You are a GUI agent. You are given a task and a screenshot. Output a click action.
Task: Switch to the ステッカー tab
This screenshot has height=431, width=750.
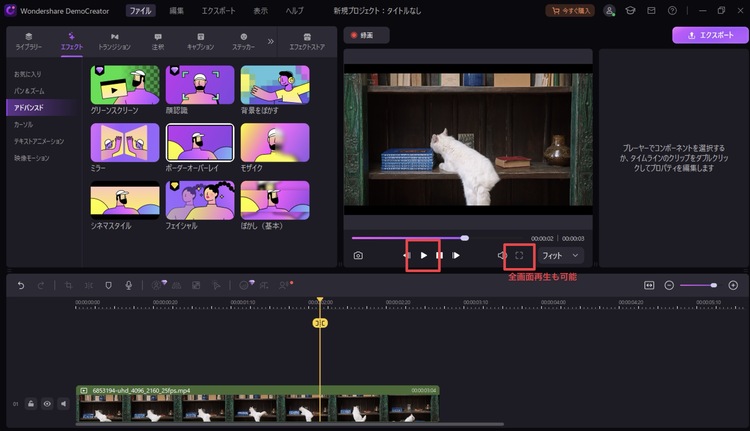[x=243, y=42]
